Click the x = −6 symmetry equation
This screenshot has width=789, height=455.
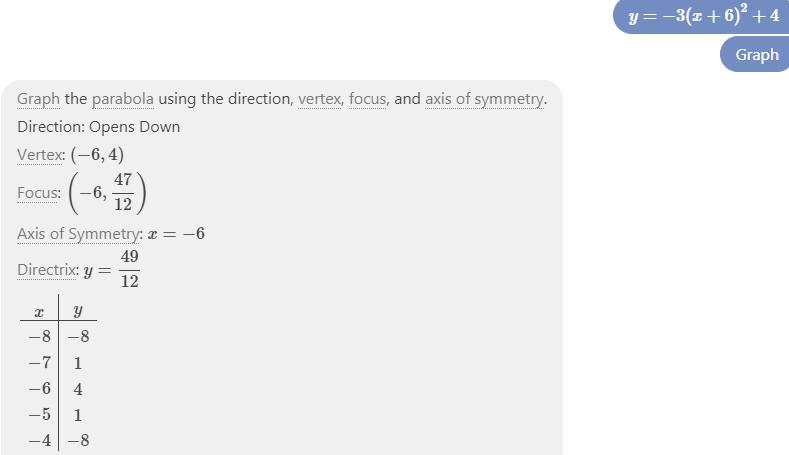click(x=176, y=234)
